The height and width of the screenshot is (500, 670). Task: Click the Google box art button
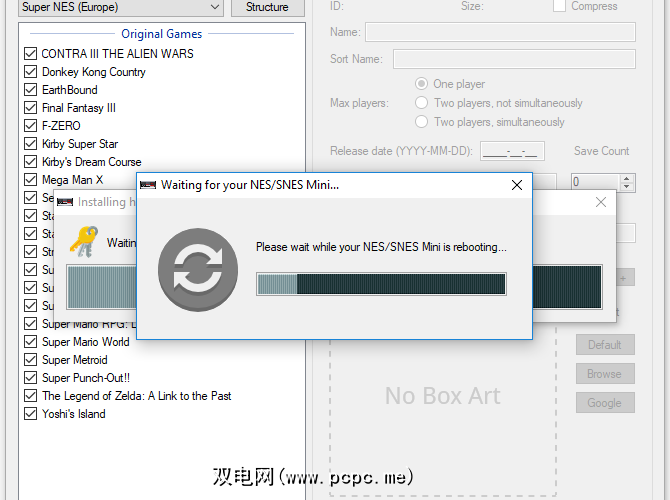605,403
